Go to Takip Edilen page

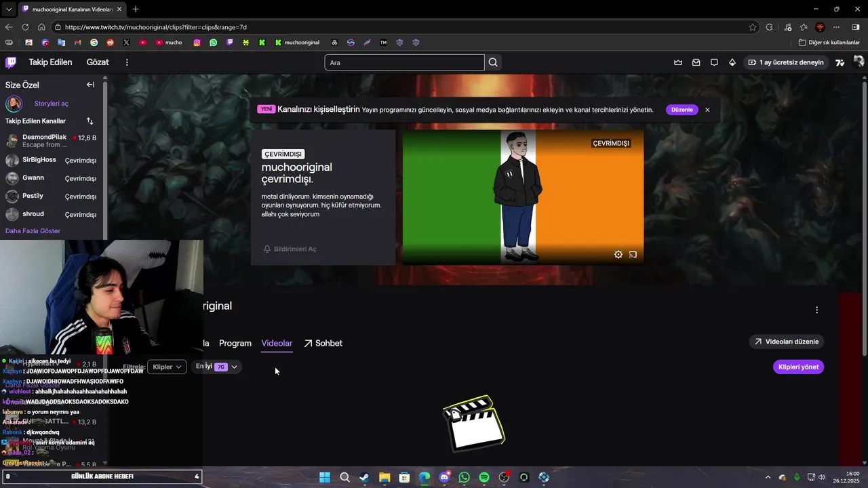tap(50, 62)
